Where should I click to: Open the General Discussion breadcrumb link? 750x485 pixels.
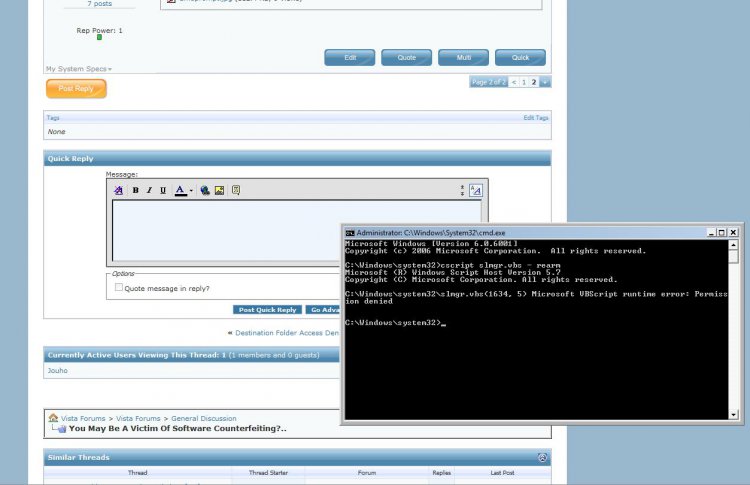(204, 419)
